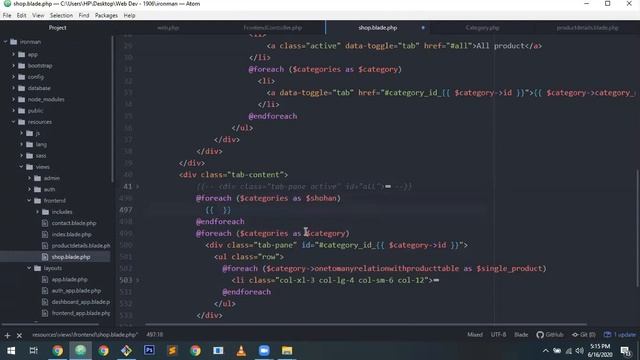Click the includes folder icon

(46, 212)
